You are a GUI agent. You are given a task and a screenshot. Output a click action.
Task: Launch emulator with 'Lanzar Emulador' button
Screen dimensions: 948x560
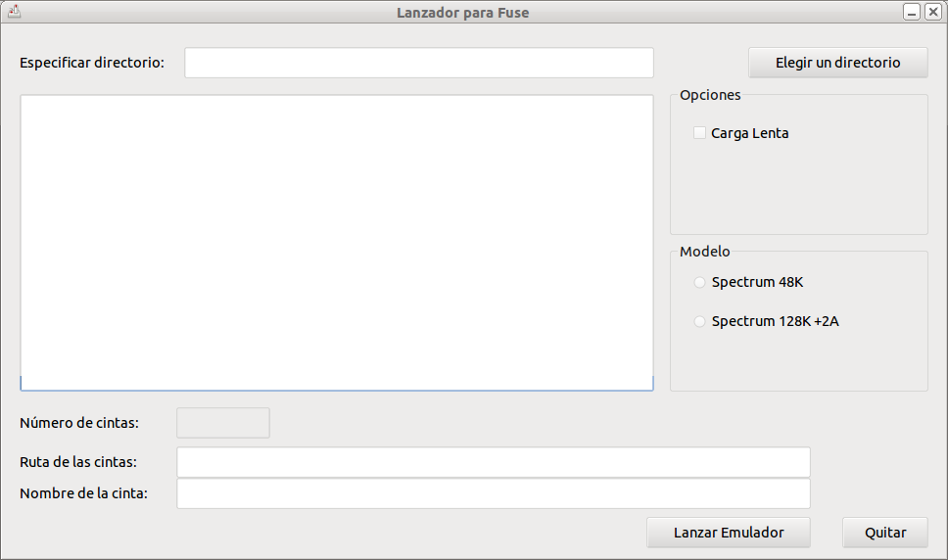[729, 533]
